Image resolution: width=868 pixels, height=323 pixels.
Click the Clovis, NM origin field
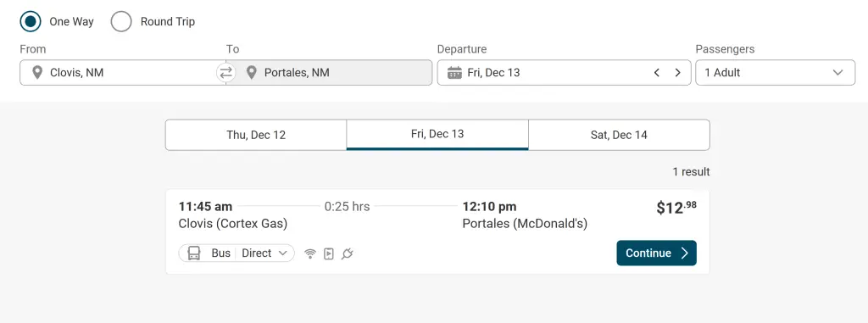[x=119, y=73]
